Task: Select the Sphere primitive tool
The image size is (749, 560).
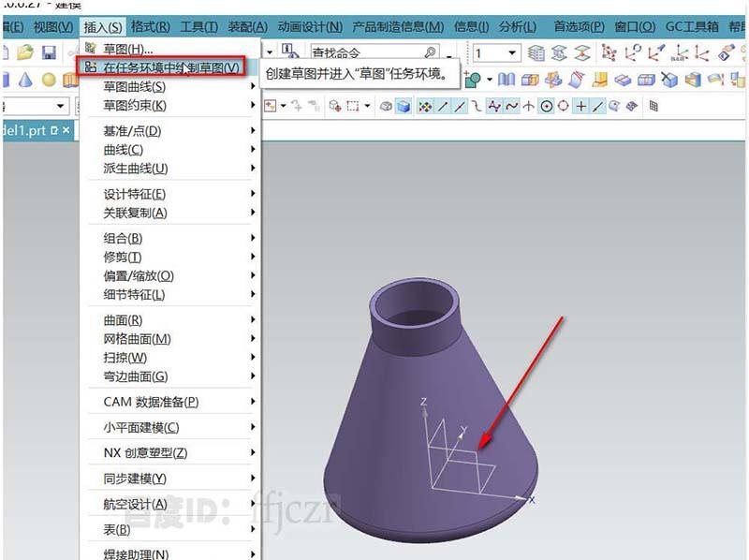Action: tap(48, 80)
